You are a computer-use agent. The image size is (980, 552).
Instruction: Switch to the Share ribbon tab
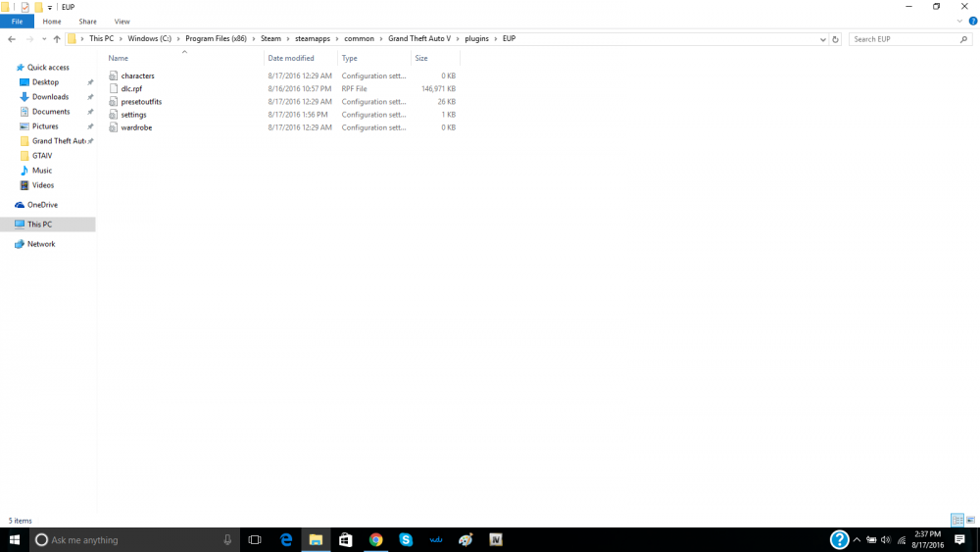[87, 22]
